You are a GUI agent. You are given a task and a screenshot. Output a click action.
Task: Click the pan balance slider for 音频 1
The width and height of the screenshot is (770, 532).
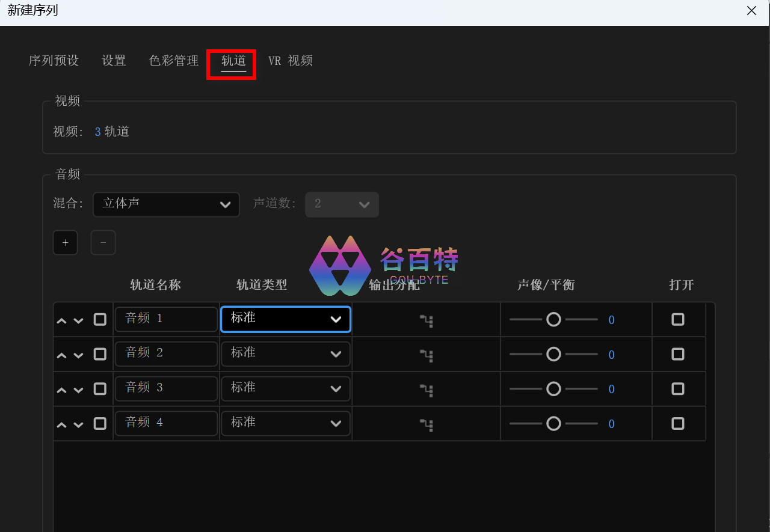(x=553, y=320)
